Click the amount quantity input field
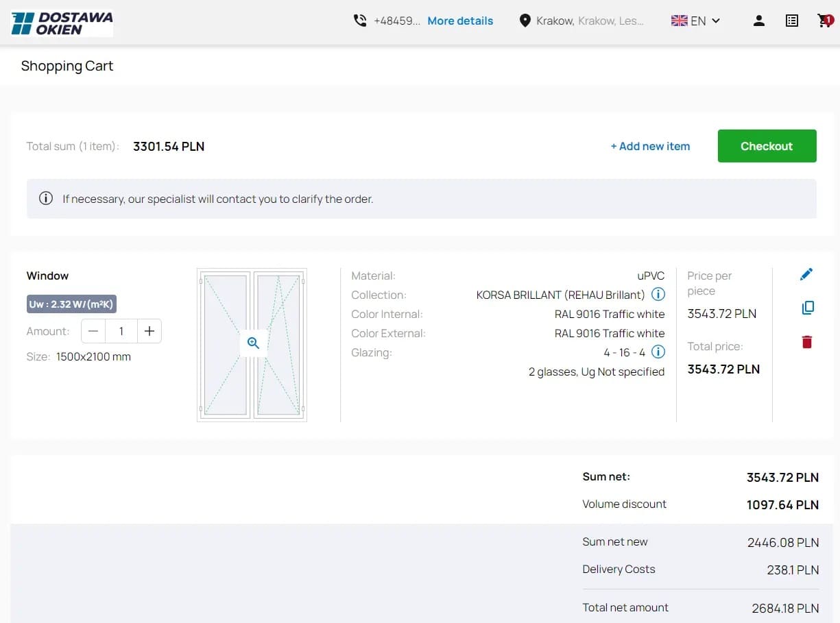Image resolution: width=840 pixels, height=623 pixels. pos(121,330)
